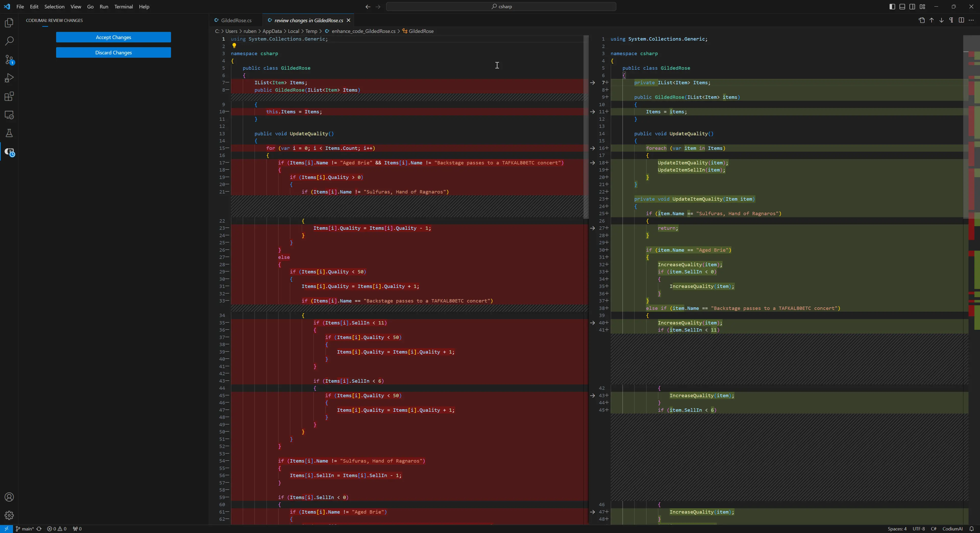Open customize layout options

(x=922, y=6)
